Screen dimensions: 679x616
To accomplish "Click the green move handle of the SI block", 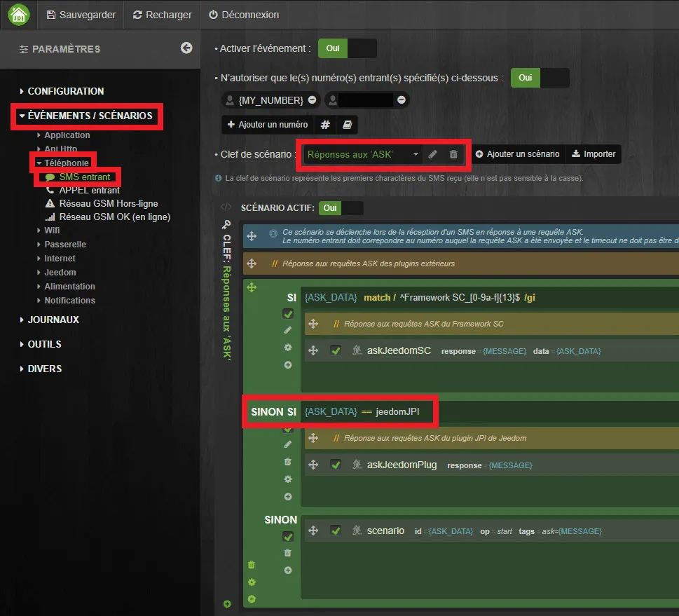I will 252,287.
